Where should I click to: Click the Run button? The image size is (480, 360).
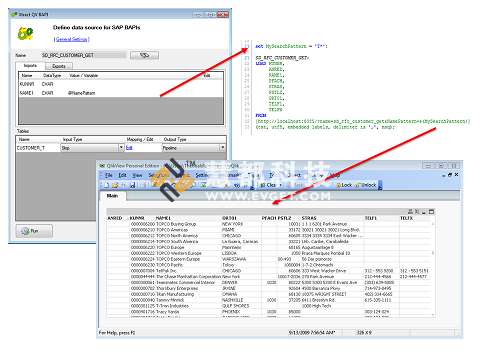coord(34,231)
